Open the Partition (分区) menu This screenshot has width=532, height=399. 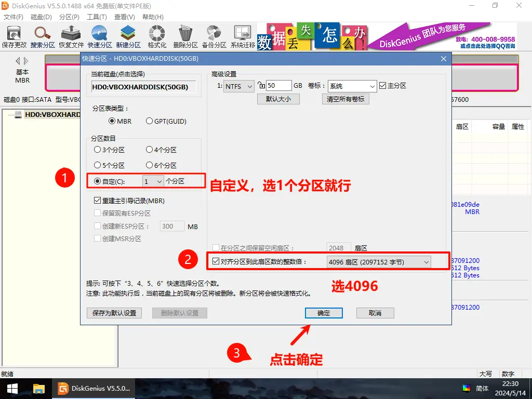69,17
